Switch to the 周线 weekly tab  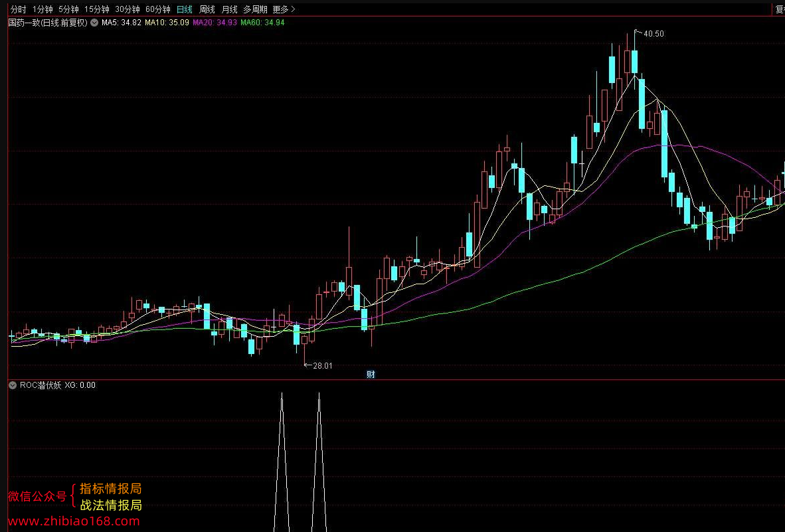coord(207,9)
